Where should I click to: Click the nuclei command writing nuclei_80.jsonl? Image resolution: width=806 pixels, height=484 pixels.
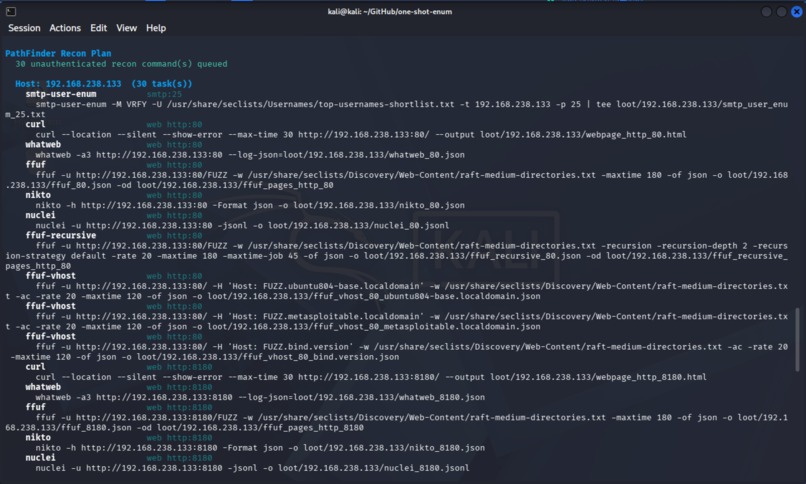[242, 225]
